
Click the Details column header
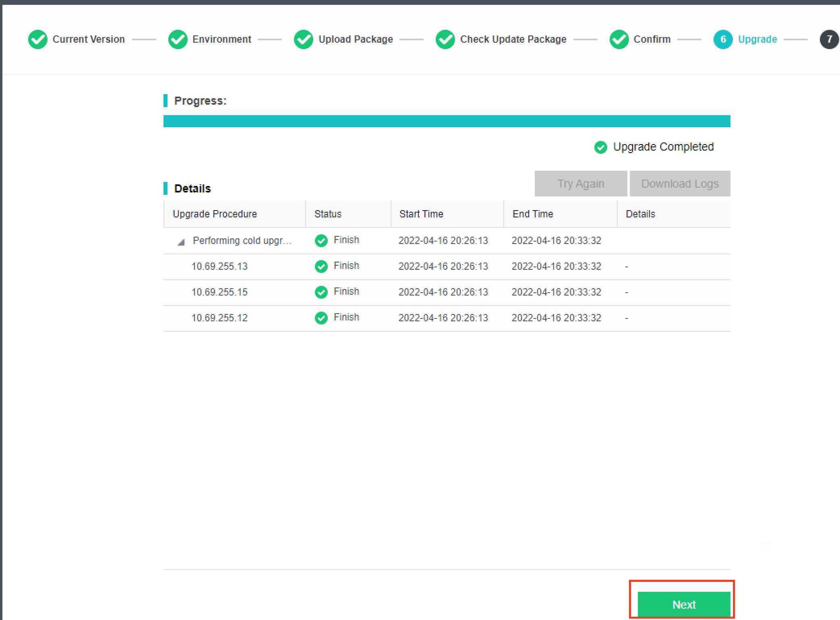[674, 214]
